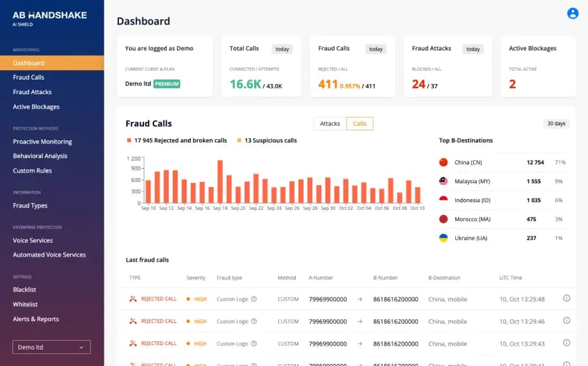Click the red Rejected calls legend square

[x=129, y=140]
